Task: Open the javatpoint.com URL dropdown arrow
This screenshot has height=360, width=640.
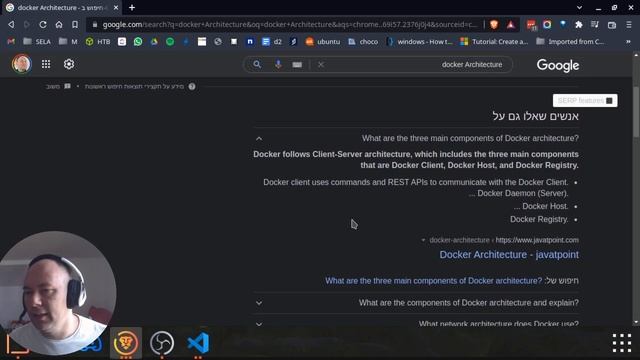Action: click(x=423, y=240)
